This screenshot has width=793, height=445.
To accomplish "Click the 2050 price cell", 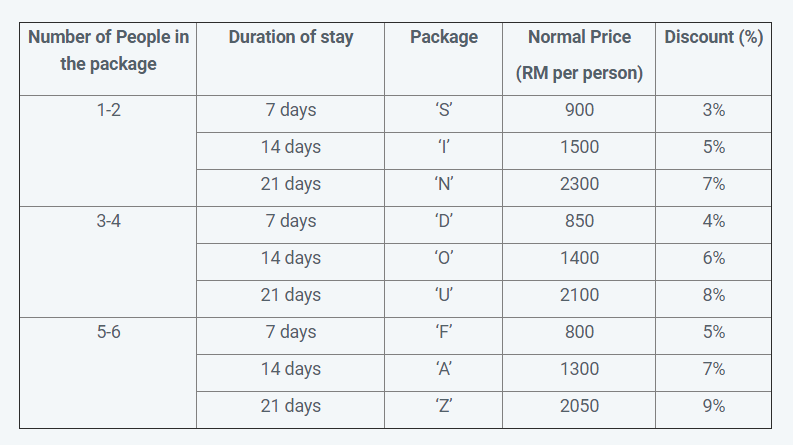I will (x=580, y=406).
